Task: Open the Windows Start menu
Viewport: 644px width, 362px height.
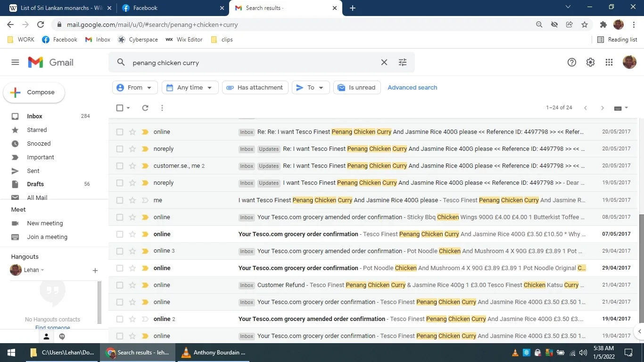Action: [x=11, y=353]
